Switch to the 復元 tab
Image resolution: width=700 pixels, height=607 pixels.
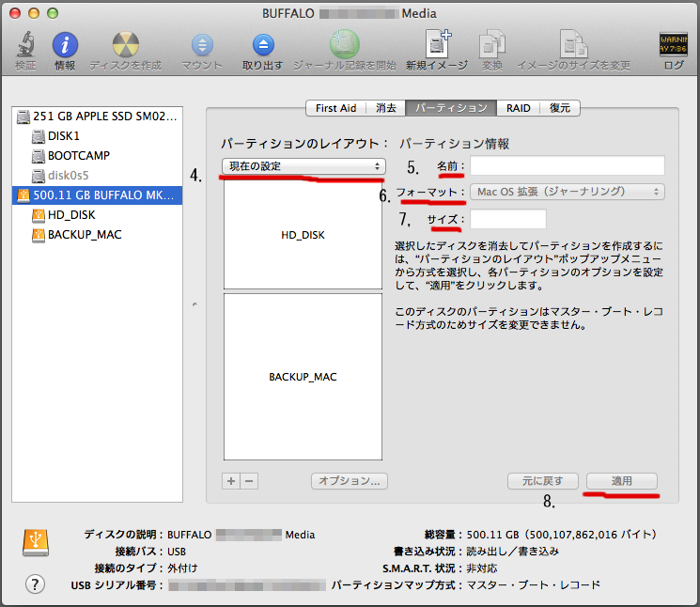pos(560,108)
